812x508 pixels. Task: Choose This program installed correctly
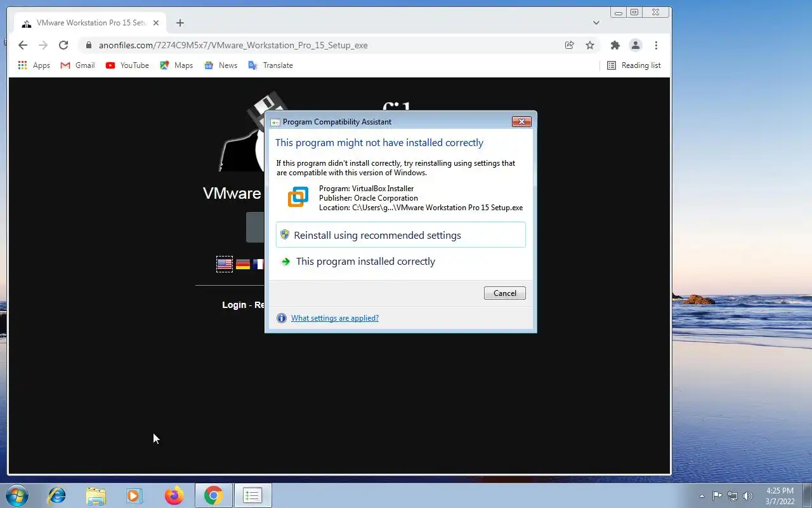tap(401, 262)
